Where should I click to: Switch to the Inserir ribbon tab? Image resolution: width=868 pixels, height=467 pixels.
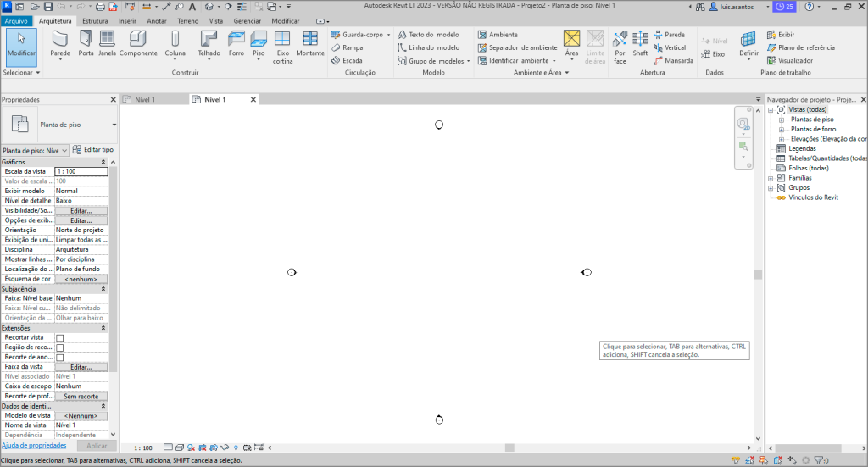click(x=127, y=21)
